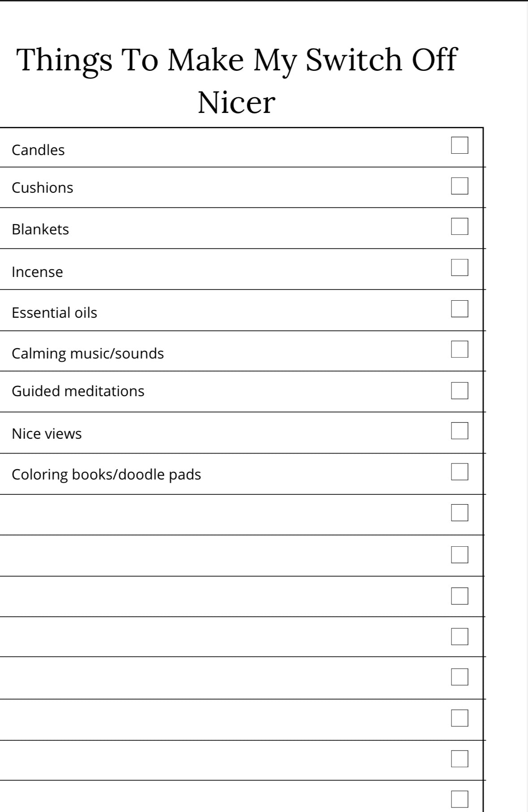Select the Candles row text
Viewport: 528px width, 812px height.
pyautogui.click(x=38, y=150)
